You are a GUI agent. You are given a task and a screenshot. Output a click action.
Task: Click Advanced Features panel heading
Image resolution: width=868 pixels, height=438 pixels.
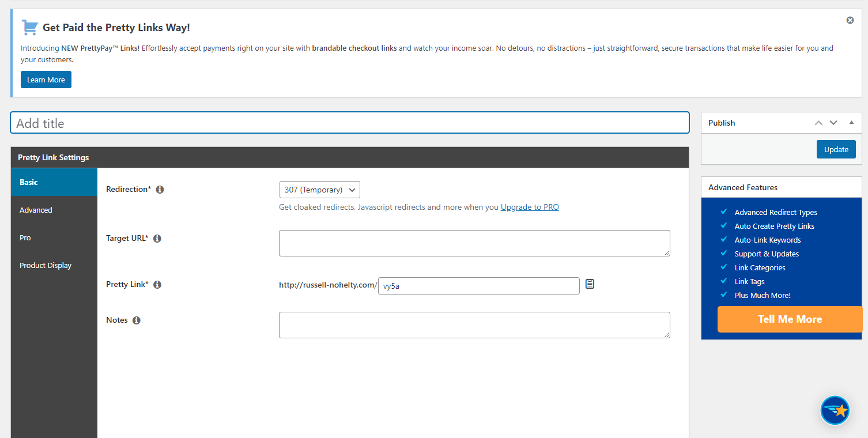pos(743,187)
